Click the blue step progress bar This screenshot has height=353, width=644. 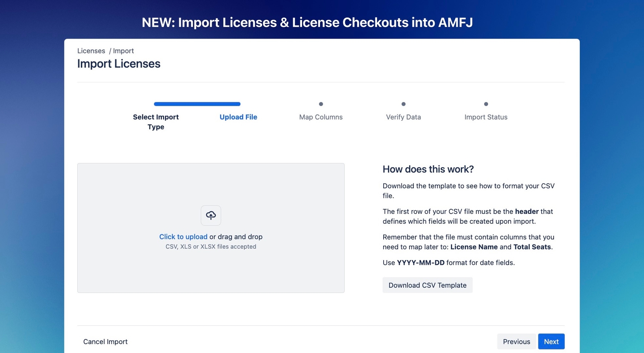pyautogui.click(x=197, y=104)
